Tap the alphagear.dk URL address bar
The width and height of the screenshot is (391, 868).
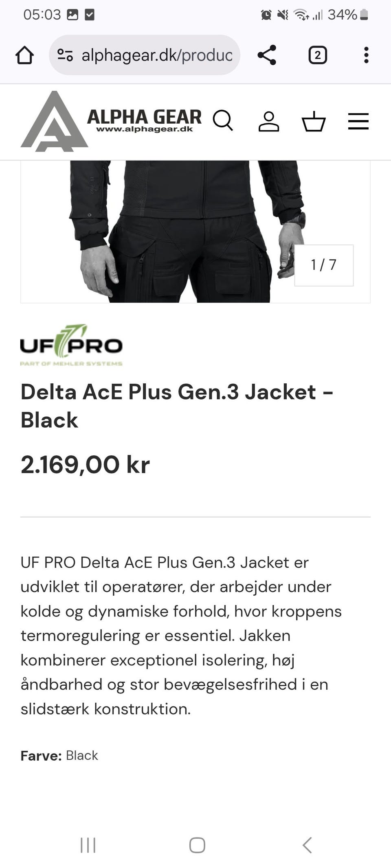click(x=145, y=55)
